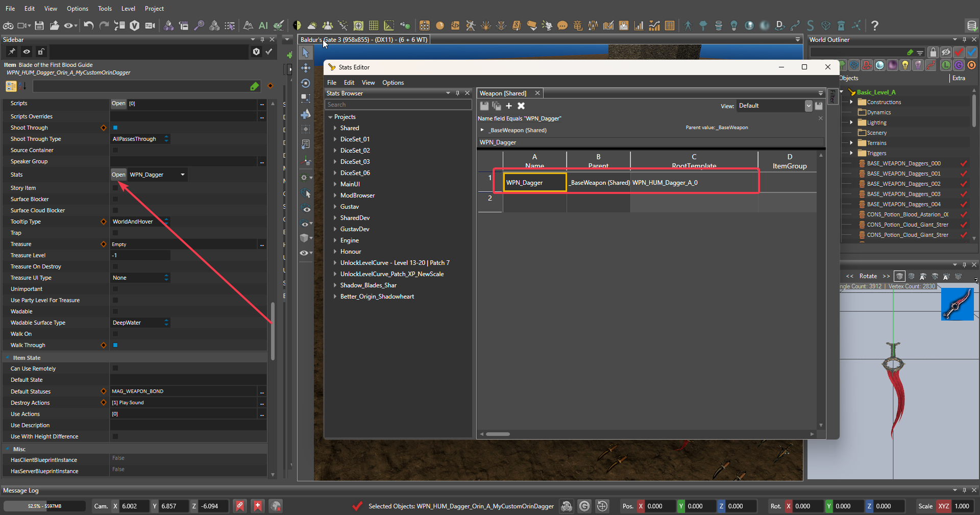Click the AI icon in the toolbar
The height and width of the screenshot is (515, 980).
263,26
